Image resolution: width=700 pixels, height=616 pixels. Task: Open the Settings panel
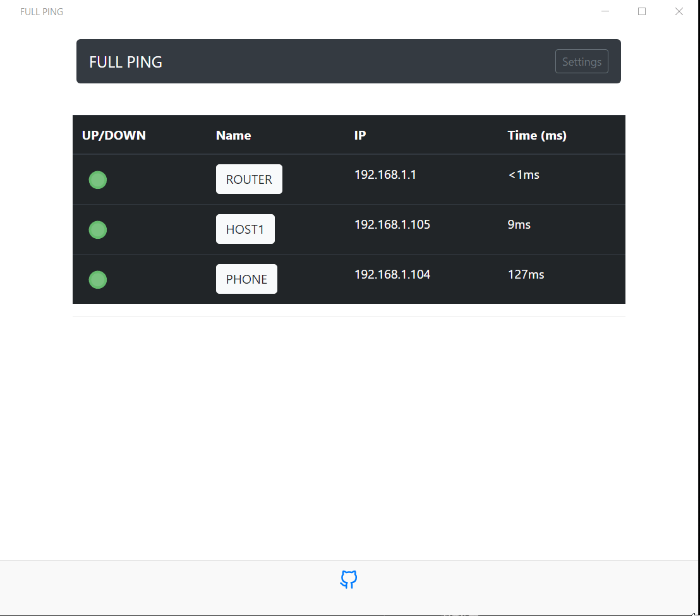(581, 61)
